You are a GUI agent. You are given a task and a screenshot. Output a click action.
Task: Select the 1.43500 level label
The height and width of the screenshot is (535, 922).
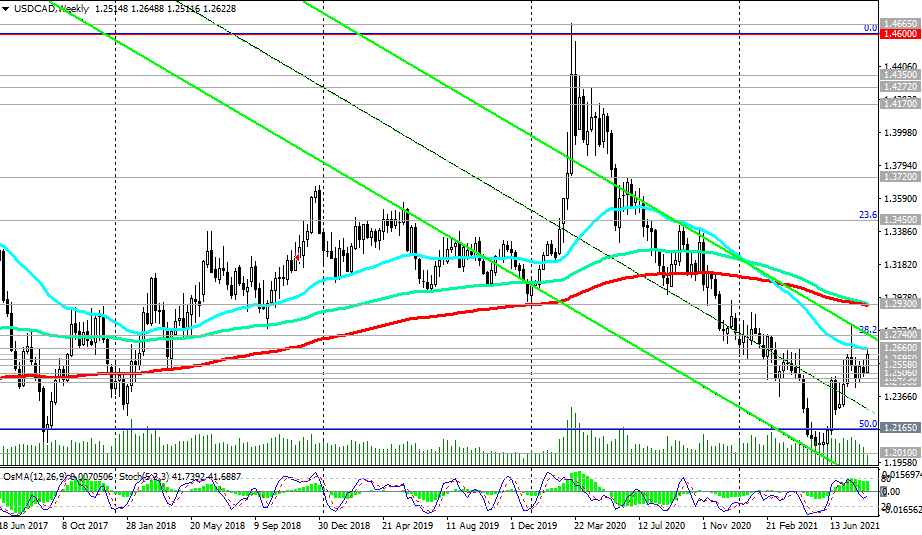[x=900, y=74]
